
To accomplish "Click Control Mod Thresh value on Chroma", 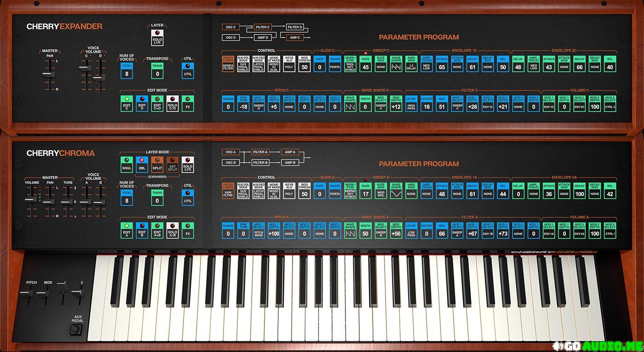I will [x=305, y=191].
